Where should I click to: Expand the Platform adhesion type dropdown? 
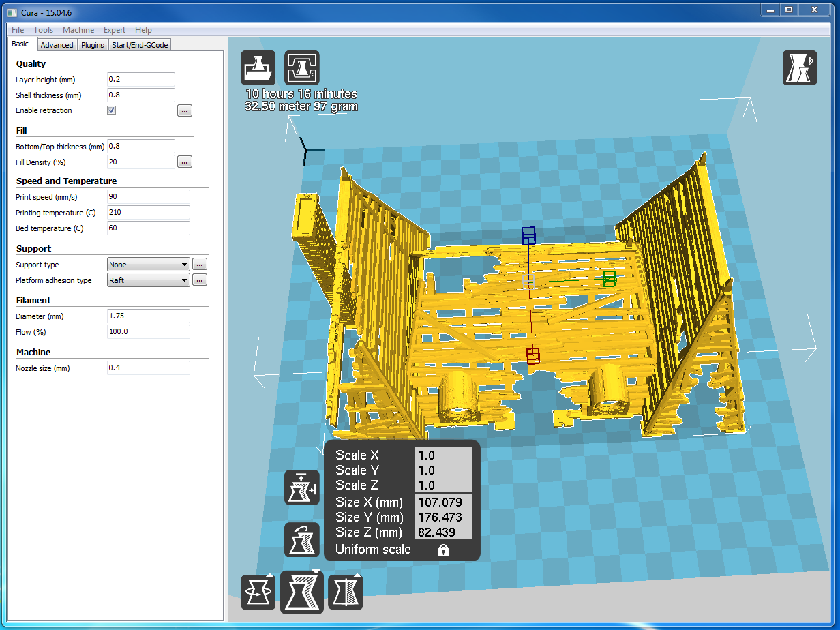(x=148, y=280)
